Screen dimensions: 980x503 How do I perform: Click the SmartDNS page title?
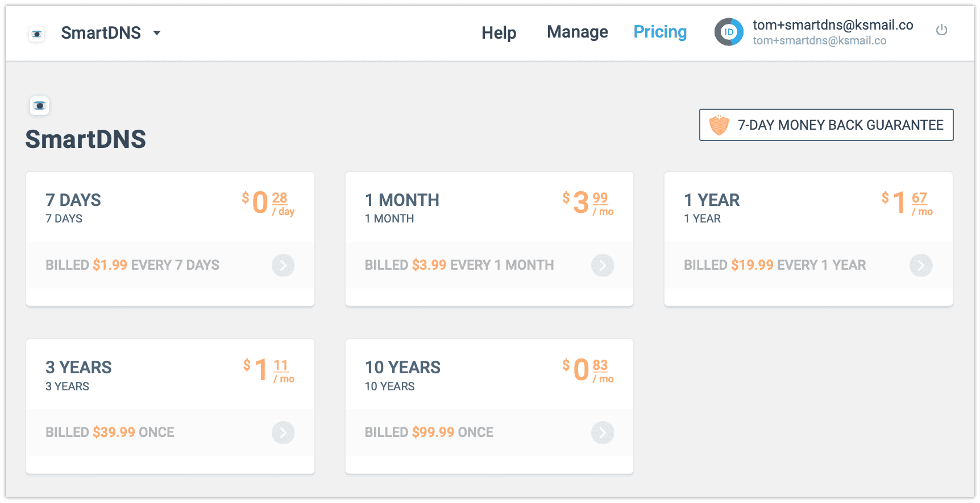click(x=85, y=139)
